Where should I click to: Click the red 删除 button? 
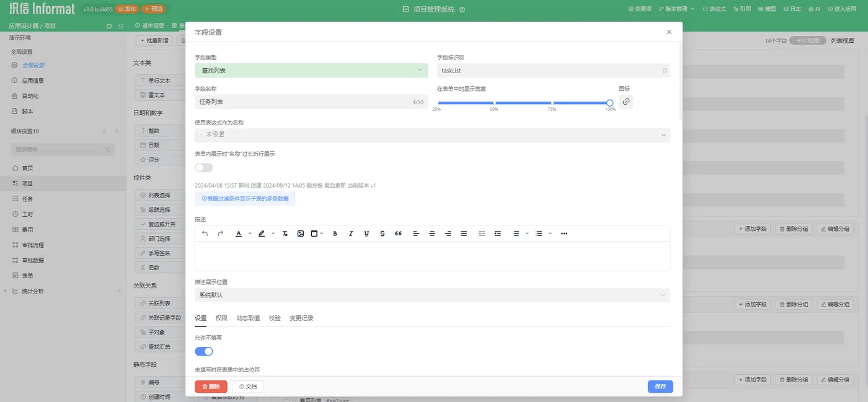(211, 387)
